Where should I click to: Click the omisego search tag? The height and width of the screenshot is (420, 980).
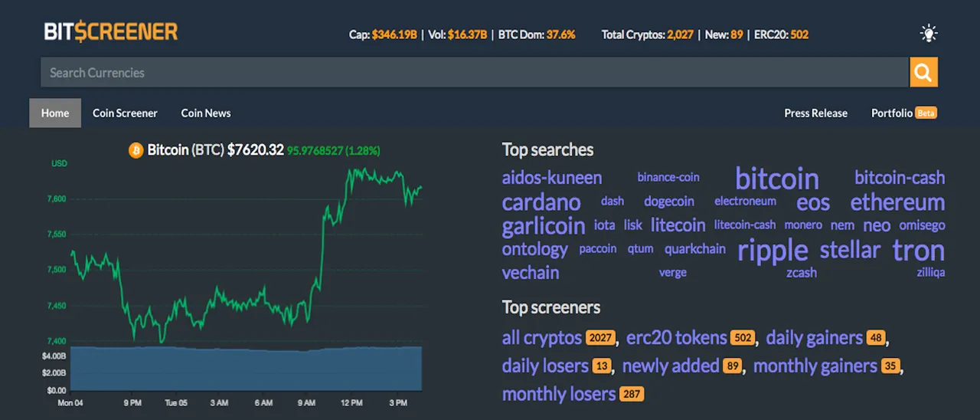click(922, 225)
